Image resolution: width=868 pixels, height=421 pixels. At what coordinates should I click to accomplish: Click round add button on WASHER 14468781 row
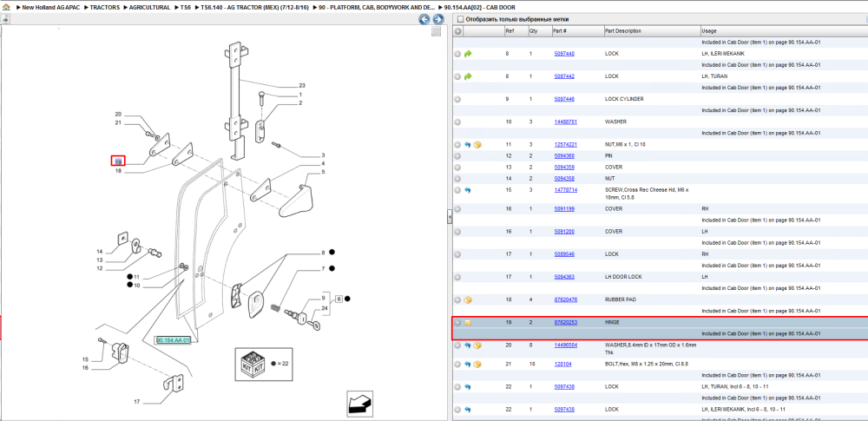457,122
